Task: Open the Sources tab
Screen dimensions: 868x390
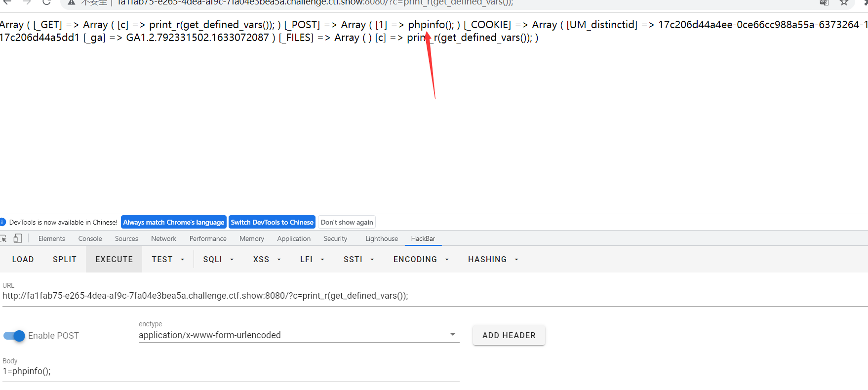Action: 126,238
